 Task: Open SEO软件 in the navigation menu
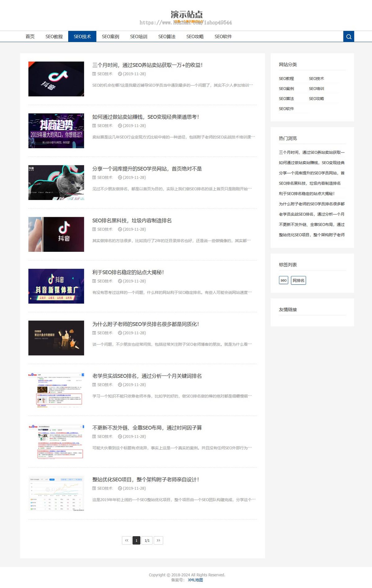(223, 37)
